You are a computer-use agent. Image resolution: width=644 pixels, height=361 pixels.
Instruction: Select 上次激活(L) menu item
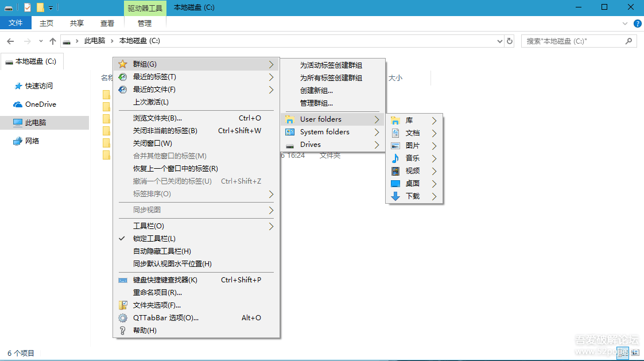(196, 102)
